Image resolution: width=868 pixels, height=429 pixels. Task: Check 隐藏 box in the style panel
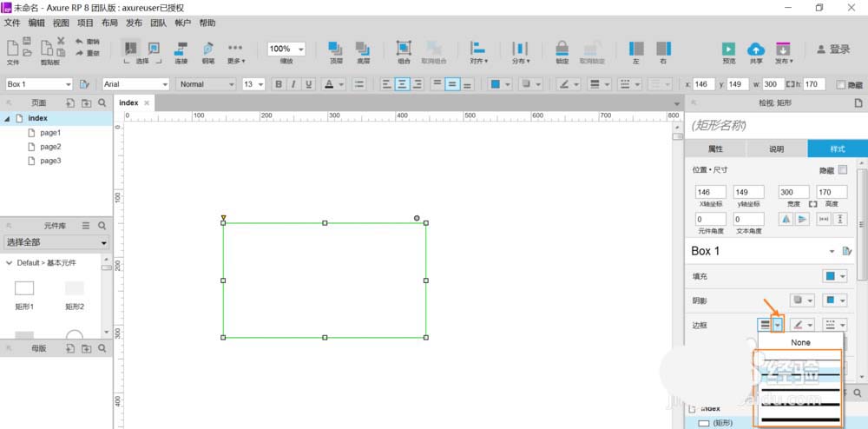tap(842, 170)
